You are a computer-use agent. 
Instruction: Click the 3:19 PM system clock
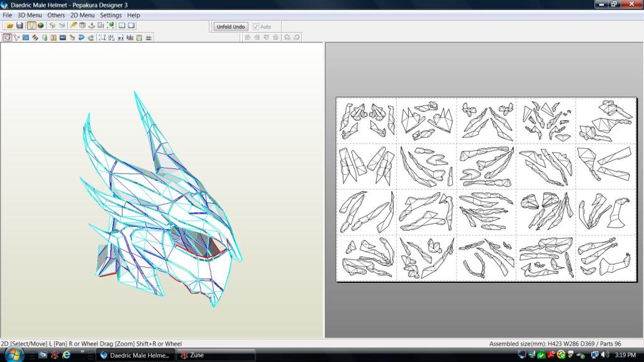point(626,354)
